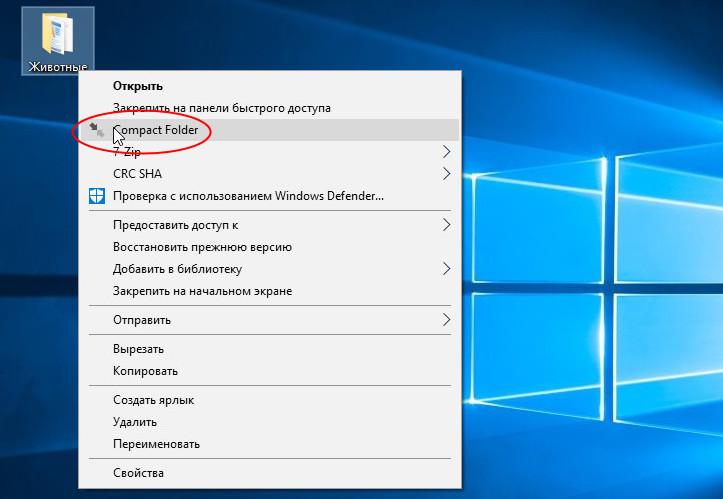Expand the Отправить submenu arrow
This screenshot has width=723, height=499.
tap(446, 320)
